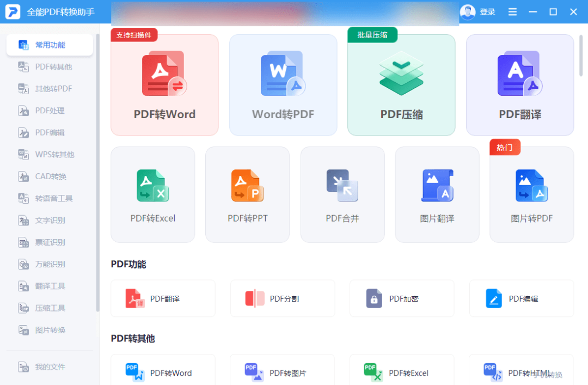
Task: Open the PDF分割 split function
Action: 282,298
